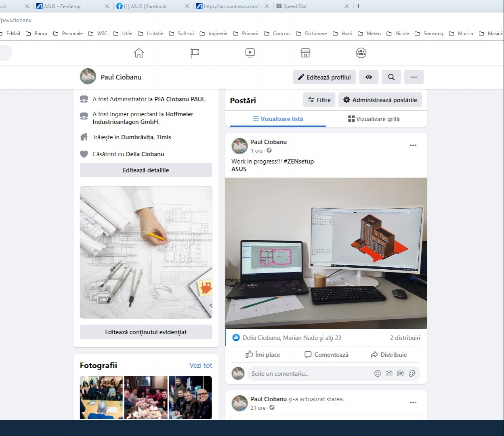Select Vizualizare listă view

point(278,119)
